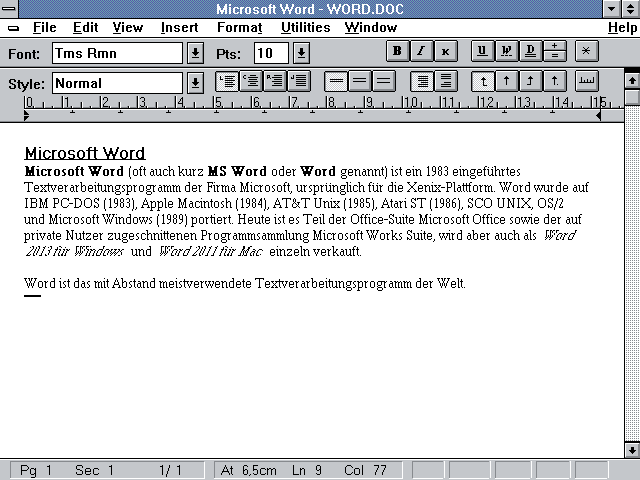640x480 pixels.
Task: Open the Font dropdown list
Action: (195, 53)
